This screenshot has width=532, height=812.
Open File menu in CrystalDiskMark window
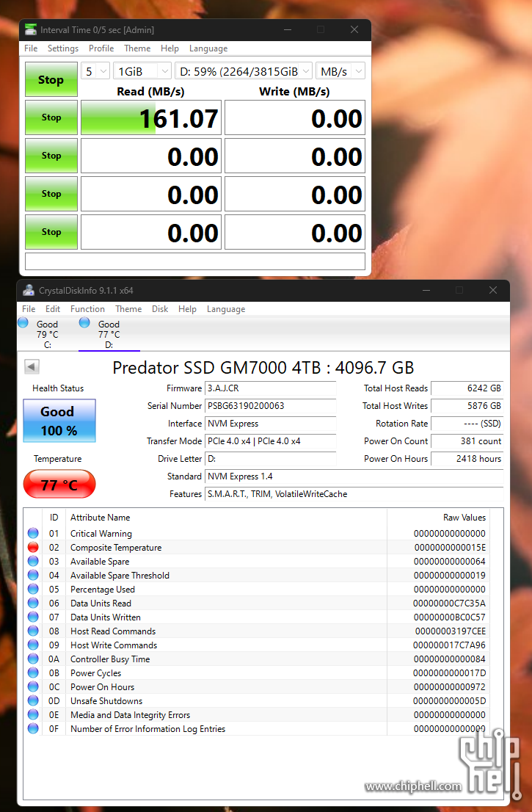[x=31, y=48]
